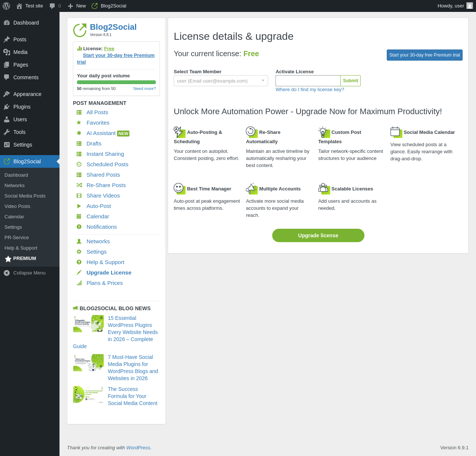Image resolution: width=476 pixels, height=456 pixels.
Task: Click the Favorites star icon
Action: click(79, 123)
